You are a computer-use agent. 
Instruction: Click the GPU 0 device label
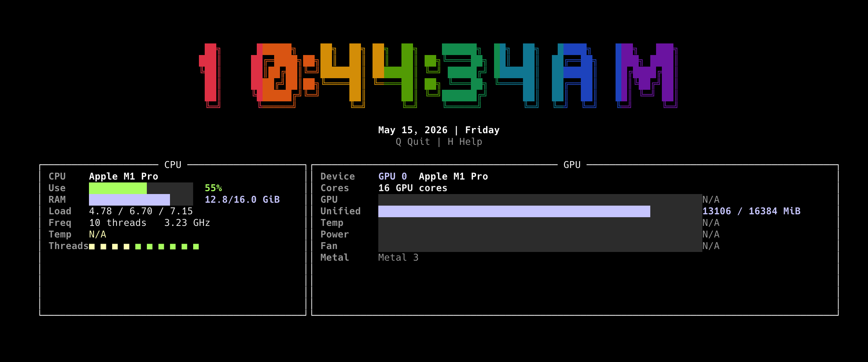393,176
